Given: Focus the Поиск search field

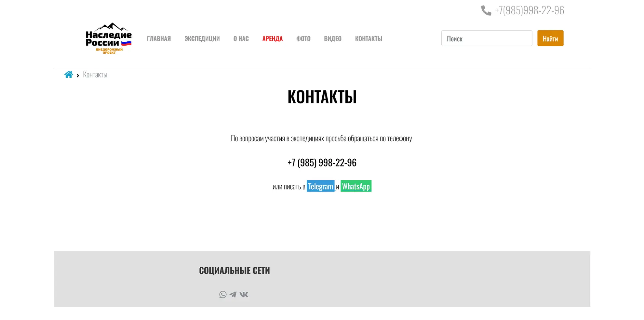Looking at the screenshot, I should pos(487,38).
